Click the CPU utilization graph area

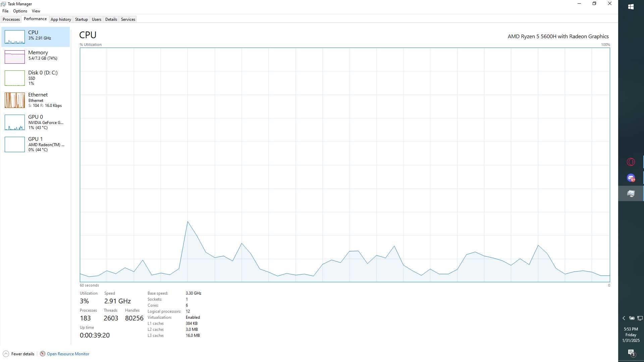tap(345, 165)
